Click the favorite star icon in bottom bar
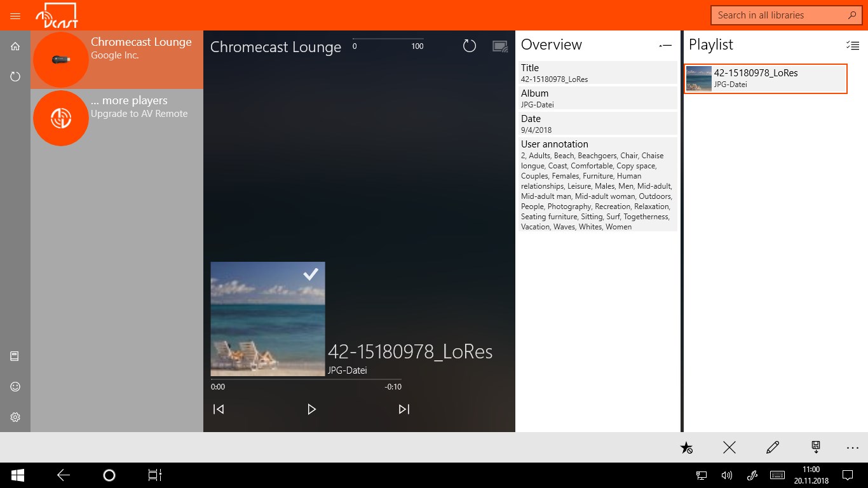The width and height of the screenshot is (868, 488). click(x=686, y=447)
